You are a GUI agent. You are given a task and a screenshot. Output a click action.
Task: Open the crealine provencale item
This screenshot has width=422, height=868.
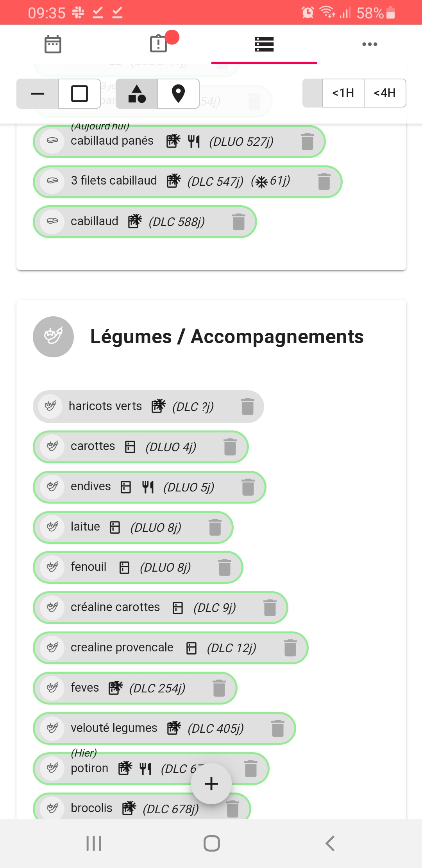(171, 648)
